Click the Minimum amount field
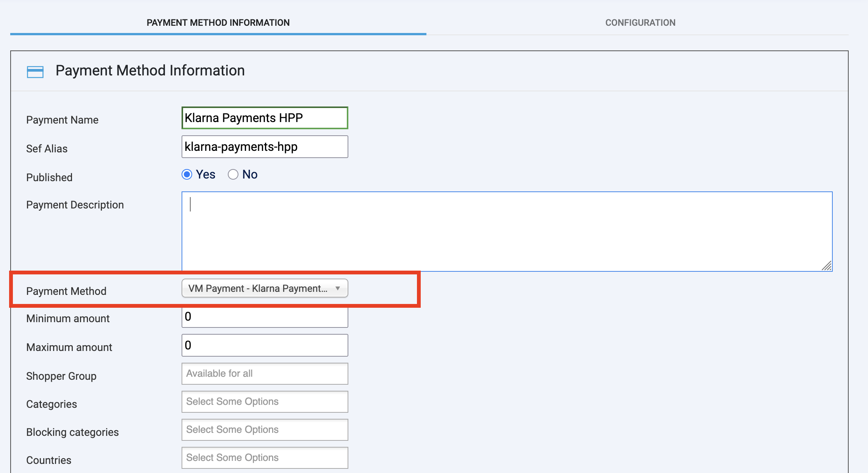 [265, 317]
